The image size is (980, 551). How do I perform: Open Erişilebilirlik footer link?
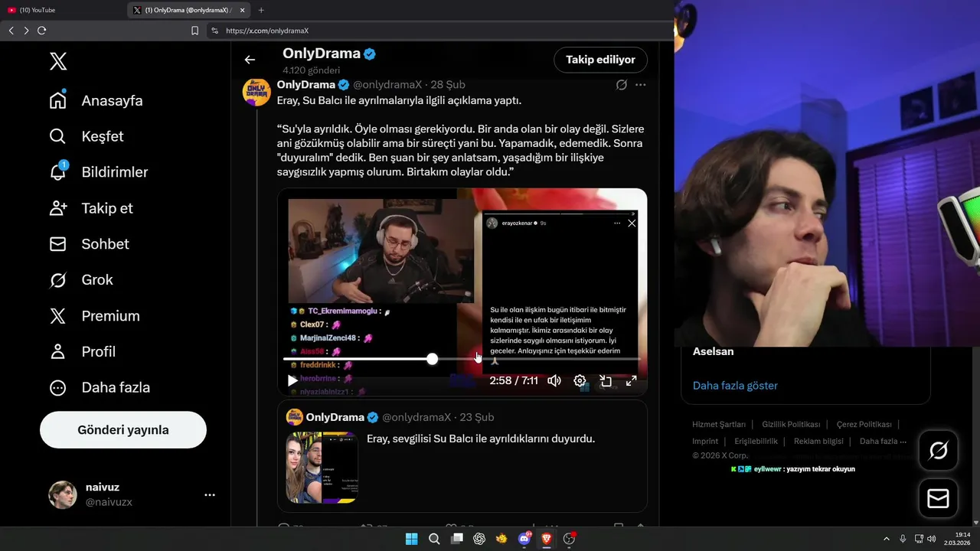[756, 442]
